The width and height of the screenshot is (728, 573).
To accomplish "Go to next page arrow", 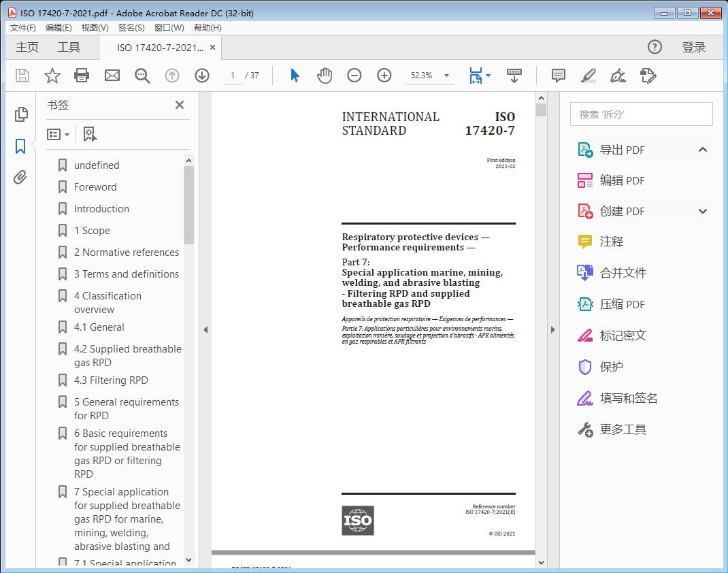I will pyautogui.click(x=202, y=76).
